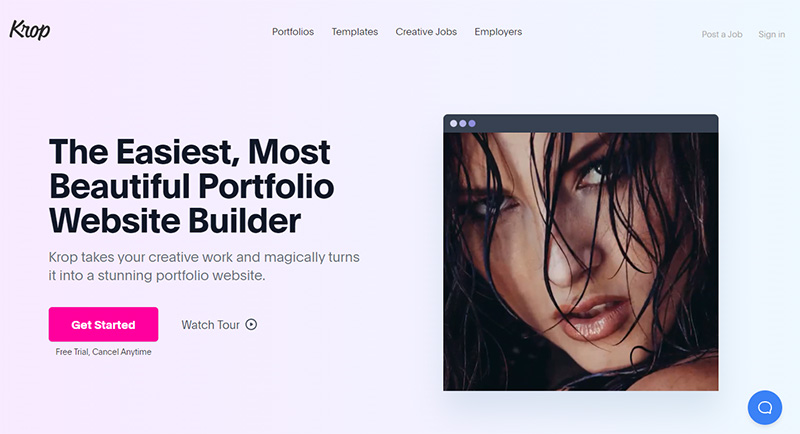This screenshot has height=434, width=800.
Task: Select the Employers nav item
Action: click(x=498, y=32)
